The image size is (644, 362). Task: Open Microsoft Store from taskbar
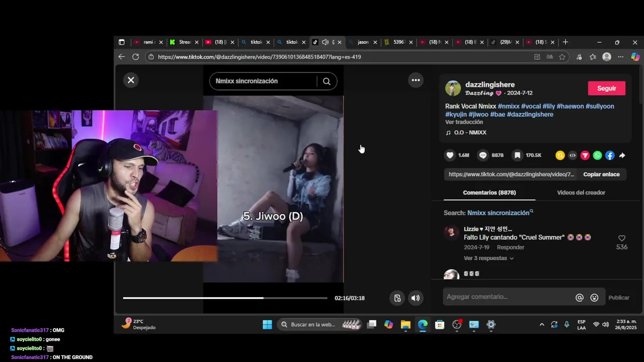coord(440,325)
